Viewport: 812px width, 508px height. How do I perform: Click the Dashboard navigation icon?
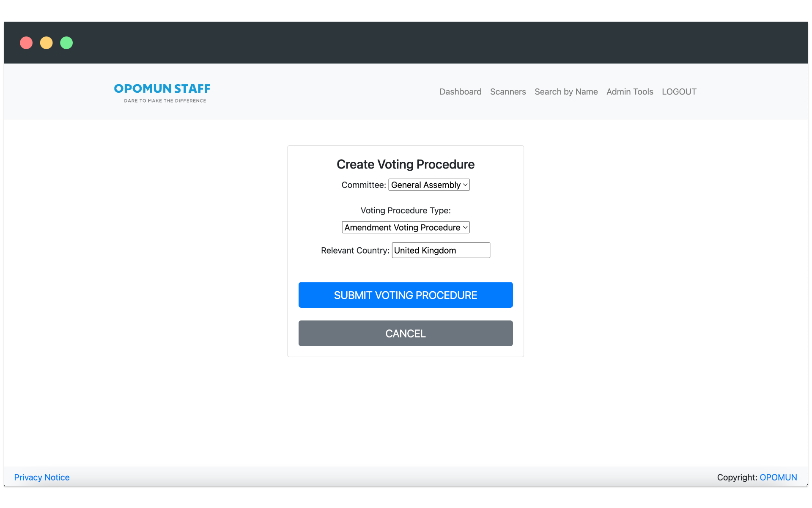(460, 91)
